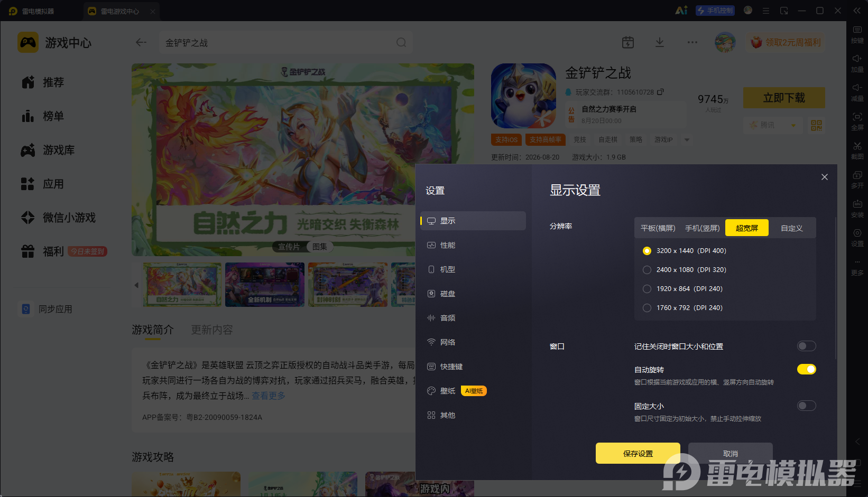Click the 手机控制 button in title bar

point(715,11)
